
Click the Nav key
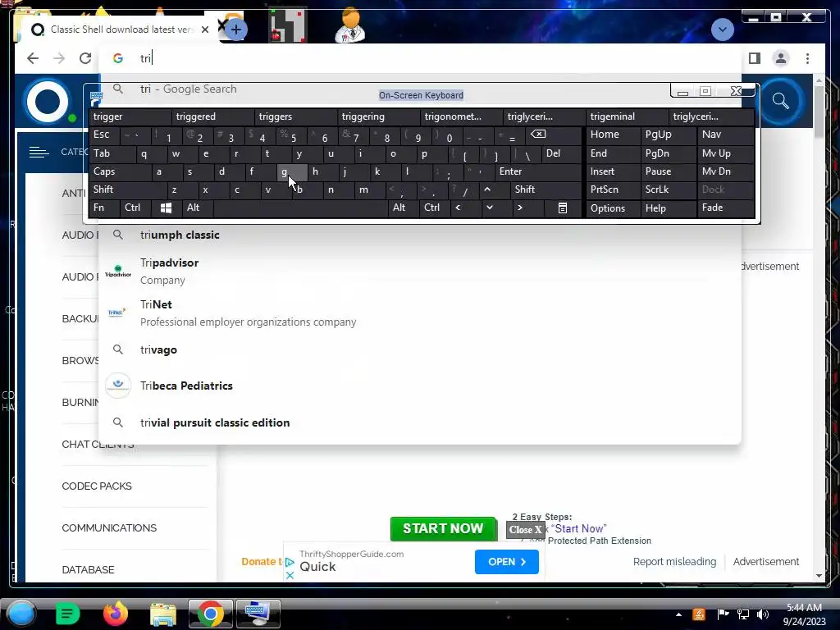[x=725, y=135]
